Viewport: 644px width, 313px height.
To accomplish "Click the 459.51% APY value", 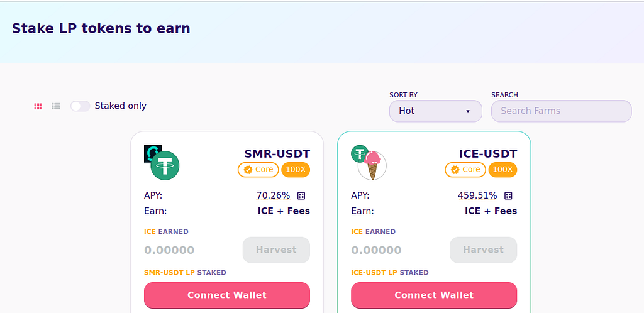I will pyautogui.click(x=478, y=195).
